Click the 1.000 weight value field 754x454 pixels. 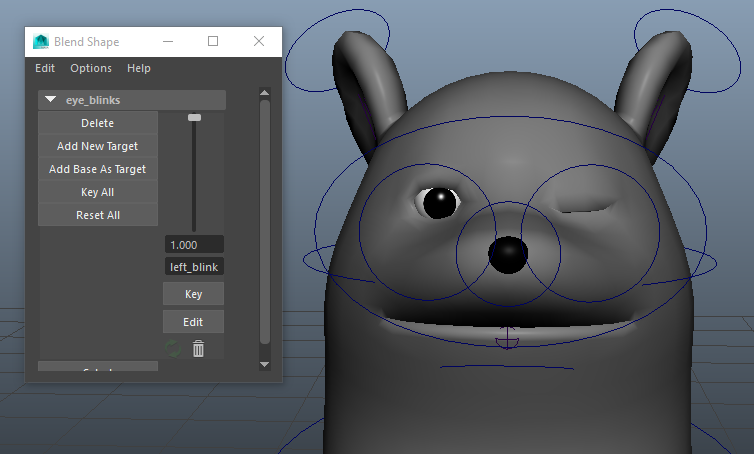(x=194, y=245)
